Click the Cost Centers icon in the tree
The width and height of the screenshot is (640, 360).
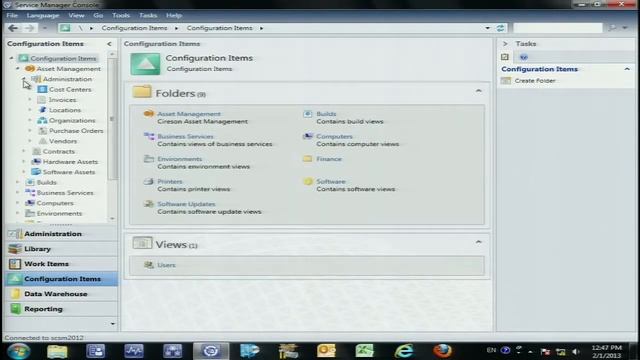click(42, 89)
